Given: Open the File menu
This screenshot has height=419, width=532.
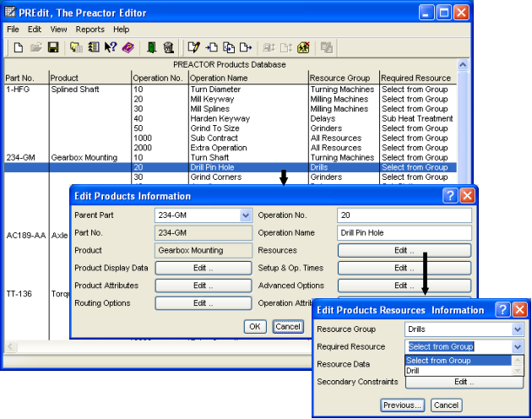Looking at the screenshot, I should (x=13, y=30).
